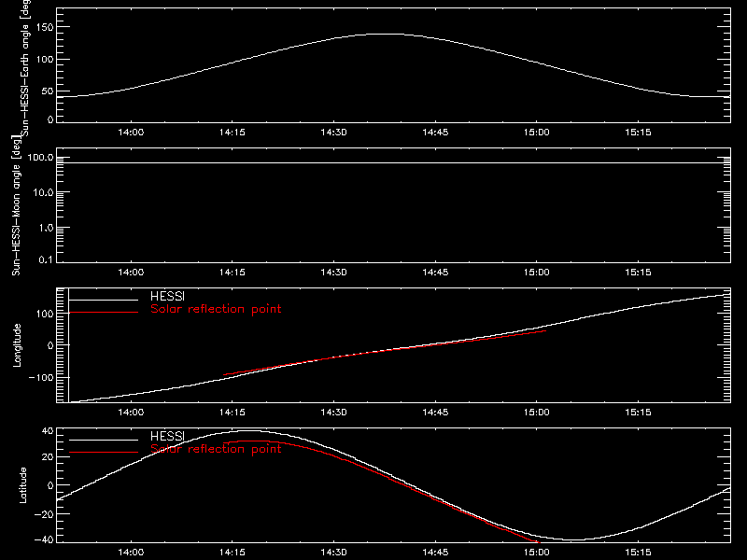
Task: Click 14:15 time label under Earth angle plot
Action: 233,133
